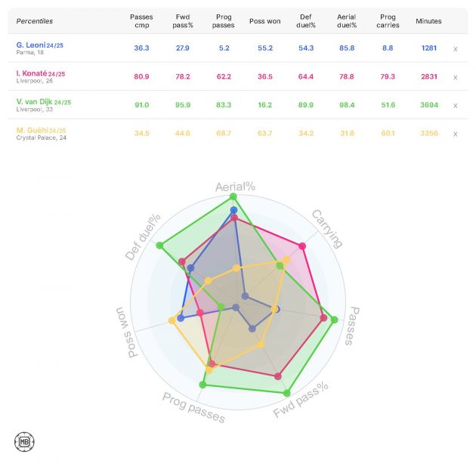Sort by Aerial duel% column header
The height and width of the screenshot is (473, 476).
(x=348, y=20)
